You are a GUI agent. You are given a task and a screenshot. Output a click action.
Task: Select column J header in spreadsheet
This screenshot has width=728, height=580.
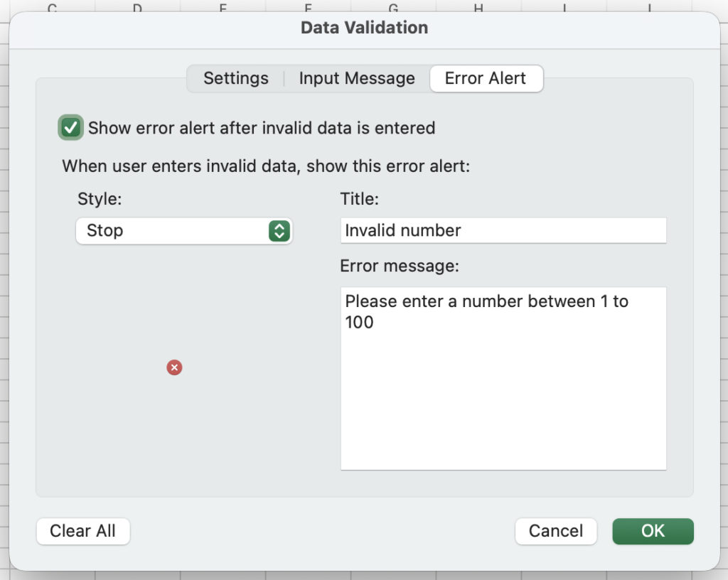coord(649,7)
